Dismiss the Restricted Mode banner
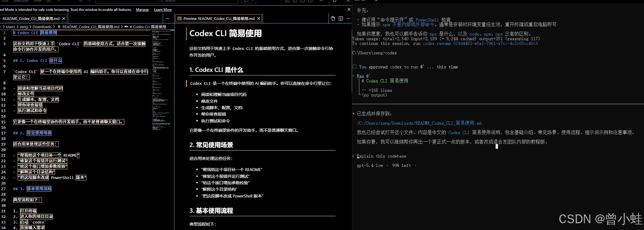This screenshot has height=230, width=644. [x=349, y=10]
